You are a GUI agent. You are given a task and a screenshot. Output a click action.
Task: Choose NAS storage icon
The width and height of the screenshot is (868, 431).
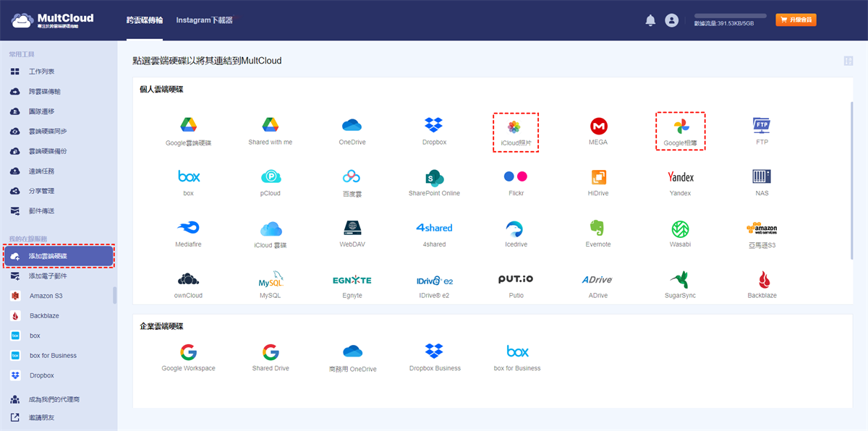point(762,183)
